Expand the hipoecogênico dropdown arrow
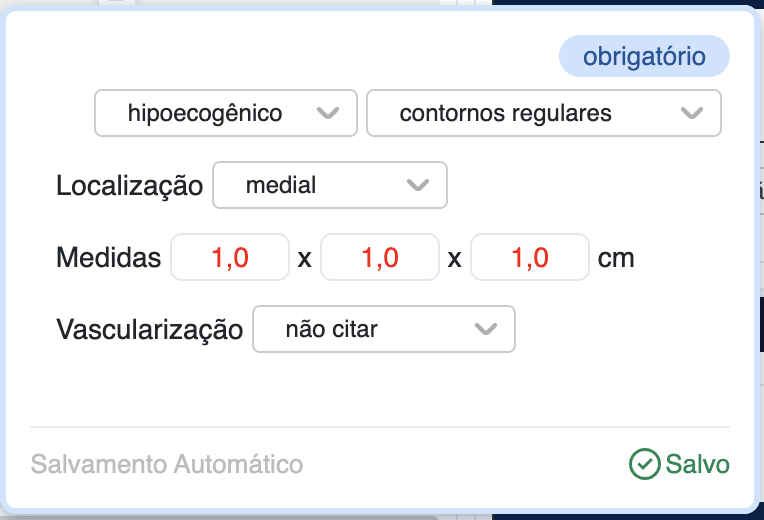 tap(327, 113)
